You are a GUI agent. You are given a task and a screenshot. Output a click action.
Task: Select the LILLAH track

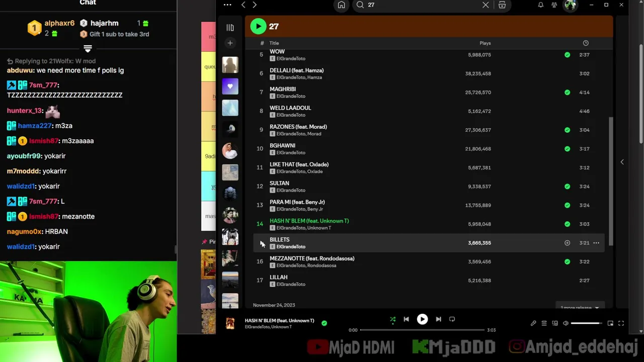tap(278, 278)
